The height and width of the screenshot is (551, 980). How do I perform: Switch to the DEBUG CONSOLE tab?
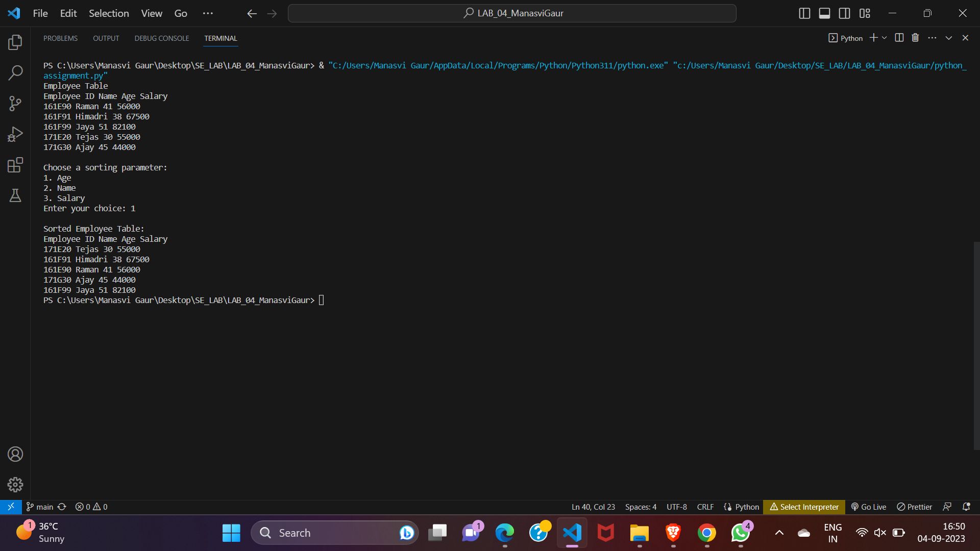point(162,38)
